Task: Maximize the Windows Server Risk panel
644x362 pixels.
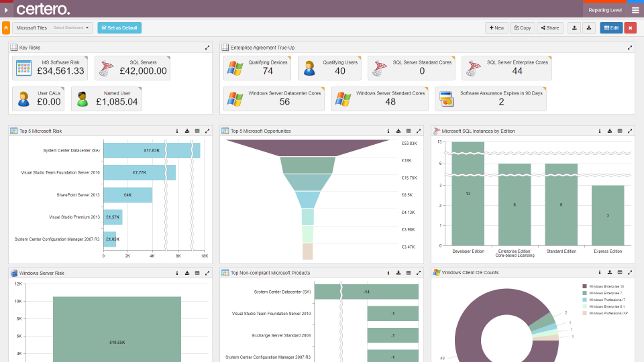Action: click(207, 273)
